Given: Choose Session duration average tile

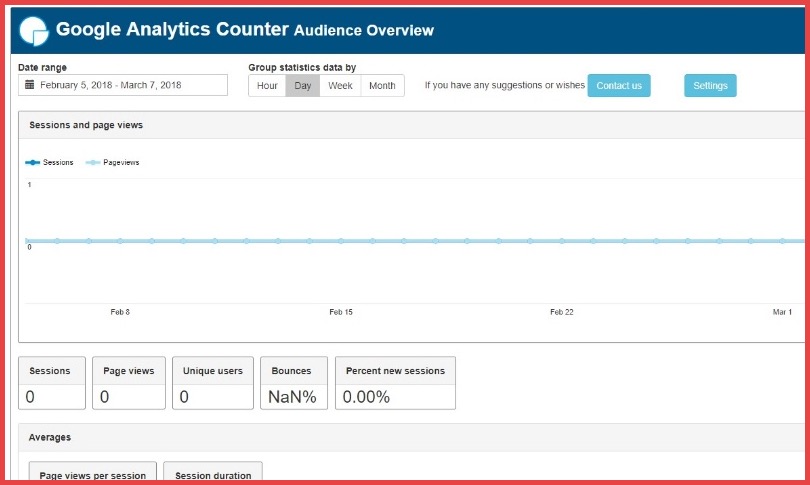Looking at the screenshot, I should tap(213, 474).
